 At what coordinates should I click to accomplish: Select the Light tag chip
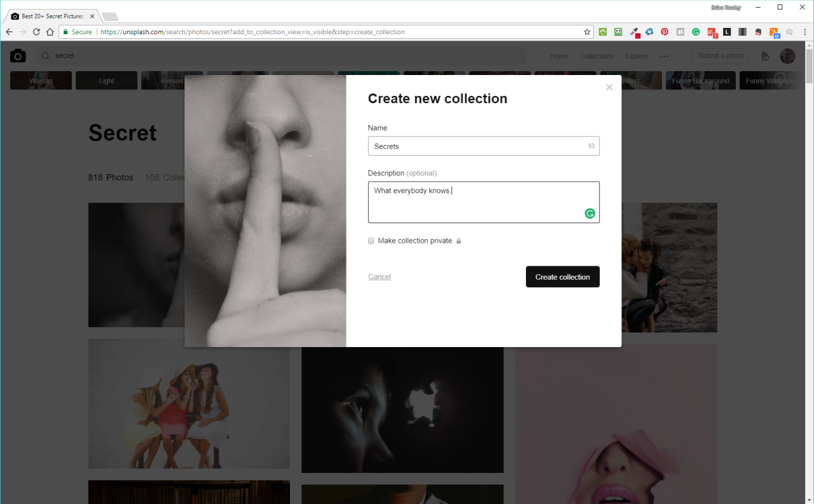(x=106, y=81)
